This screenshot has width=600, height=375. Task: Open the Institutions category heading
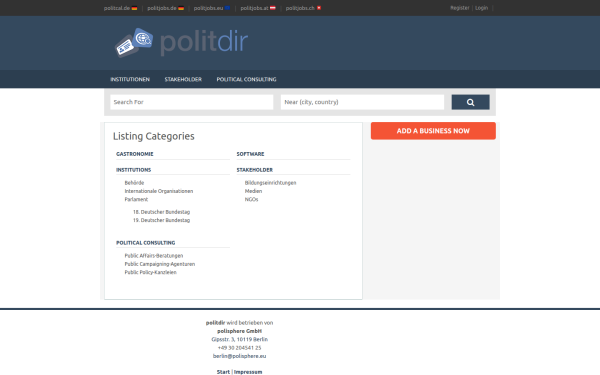click(x=134, y=170)
